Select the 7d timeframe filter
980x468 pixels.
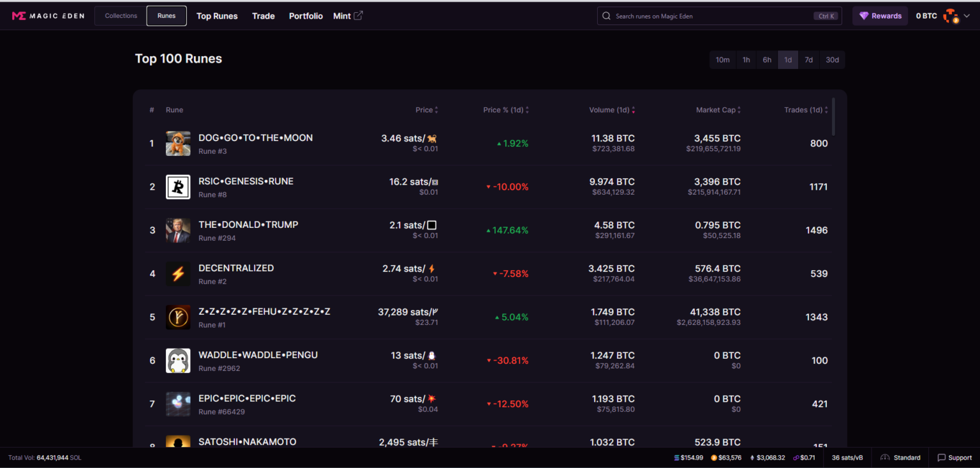point(808,59)
